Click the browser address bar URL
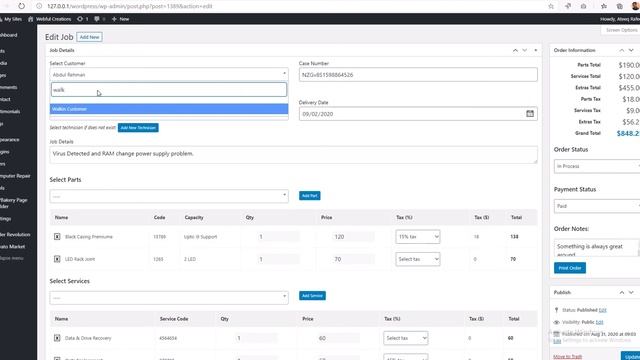 pos(130,6)
